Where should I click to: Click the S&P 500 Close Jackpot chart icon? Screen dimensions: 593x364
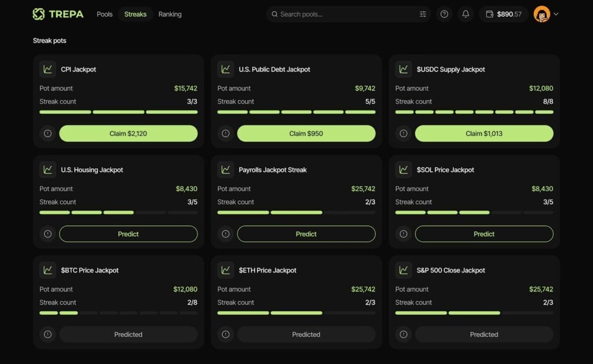[x=404, y=270]
